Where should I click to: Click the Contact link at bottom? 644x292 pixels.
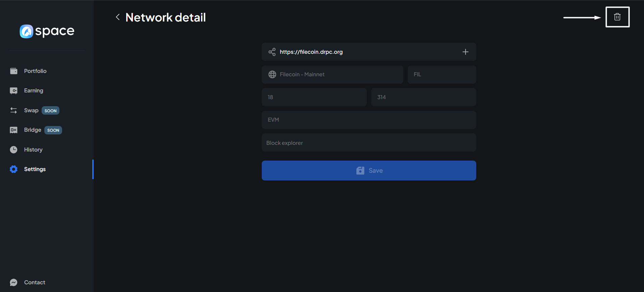pos(35,282)
